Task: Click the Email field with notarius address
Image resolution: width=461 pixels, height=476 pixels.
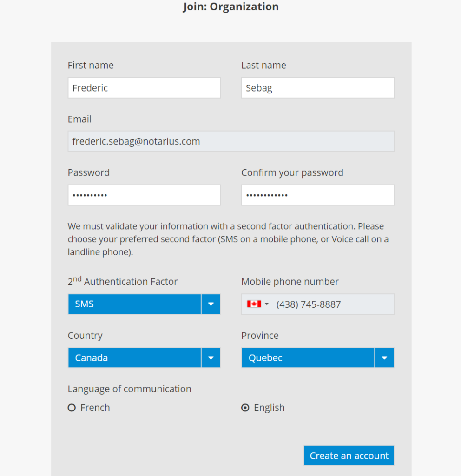Action: coord(231,141)
